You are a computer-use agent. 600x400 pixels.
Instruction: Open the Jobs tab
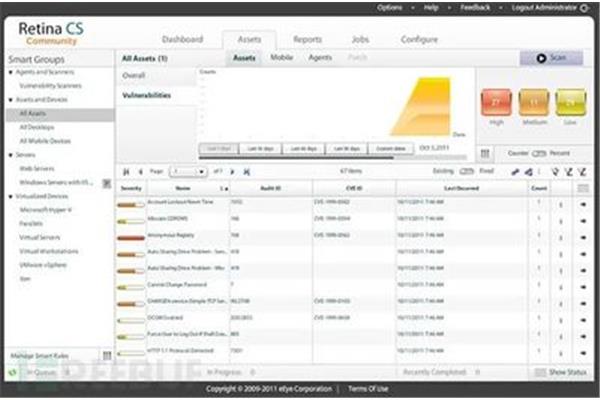(360, 39)
